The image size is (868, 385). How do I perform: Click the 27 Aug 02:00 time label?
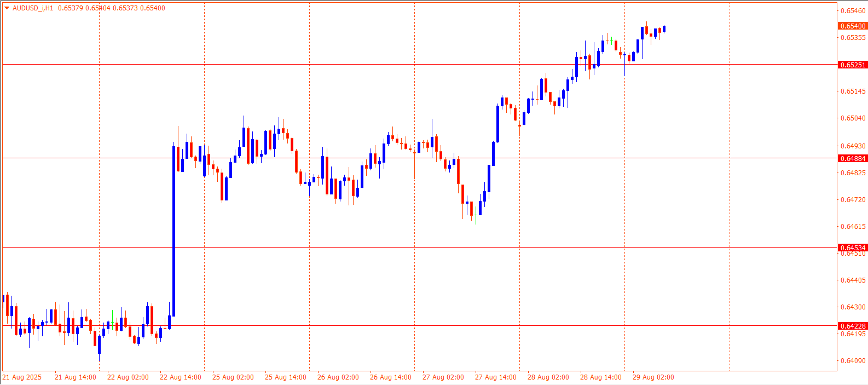tap(443, 377)
